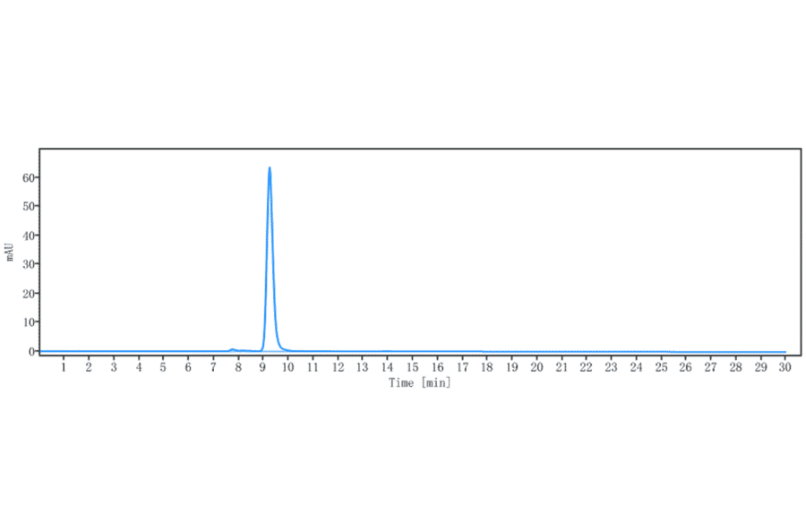Click the apex of the tallest peak
Screen dimensions: 806x532
pos(269,167)
